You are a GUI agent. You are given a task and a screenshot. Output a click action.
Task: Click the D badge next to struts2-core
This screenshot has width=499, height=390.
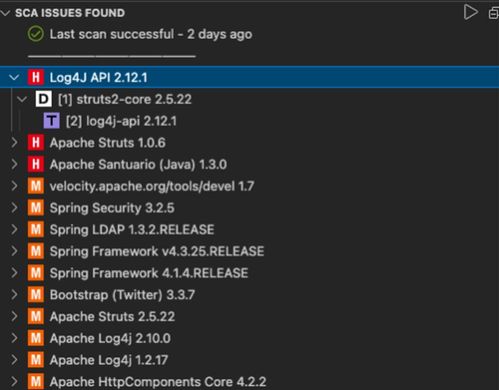pos(44,99)
